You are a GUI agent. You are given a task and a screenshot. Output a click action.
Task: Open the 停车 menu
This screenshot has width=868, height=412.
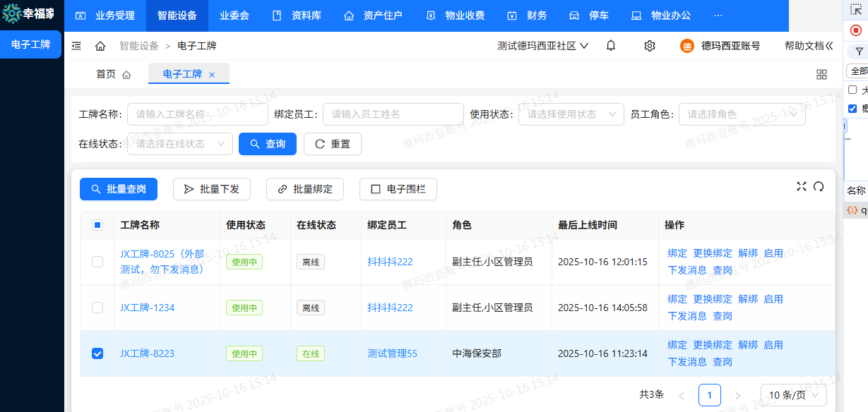coord(588,16)
